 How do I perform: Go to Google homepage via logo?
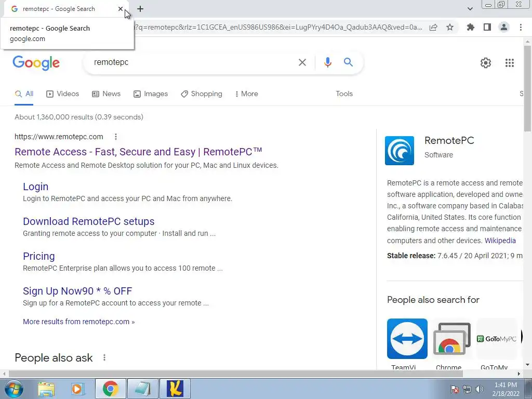36,63
